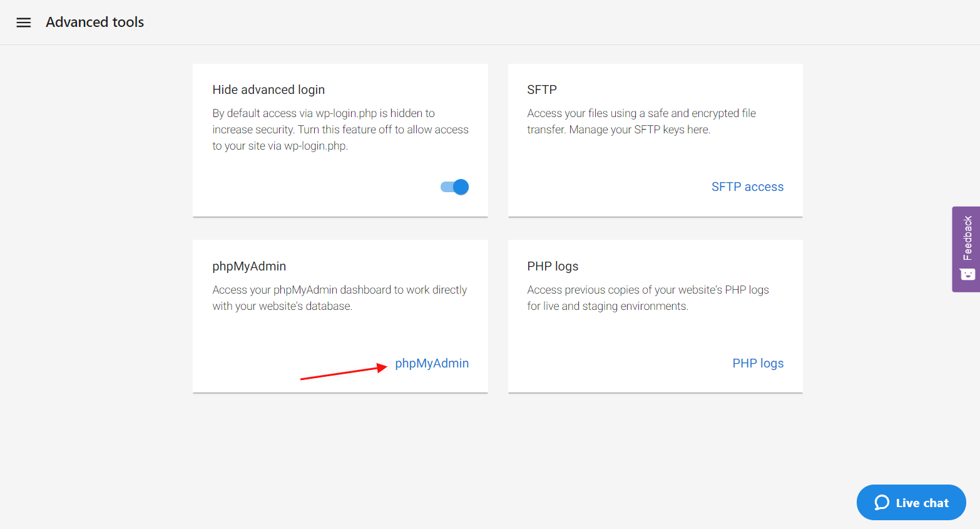The width and height of the screenshot is (980, 529).
Task: Click the PHP logs environments description text
Action: (648, 298)
